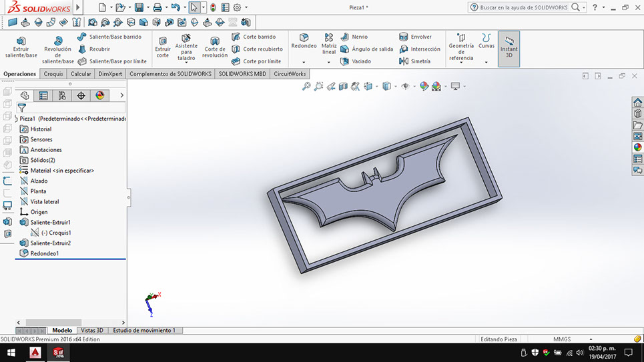Screen dimensions: 644x362
Task: Open the Display style dropdown arrow
Action: pyautogui.click(x=396, y=86)
